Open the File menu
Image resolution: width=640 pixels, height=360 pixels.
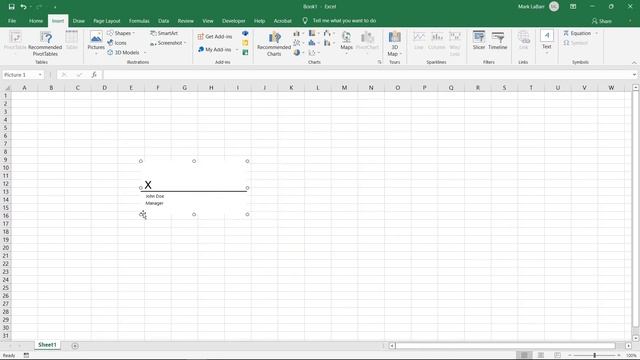12,21
